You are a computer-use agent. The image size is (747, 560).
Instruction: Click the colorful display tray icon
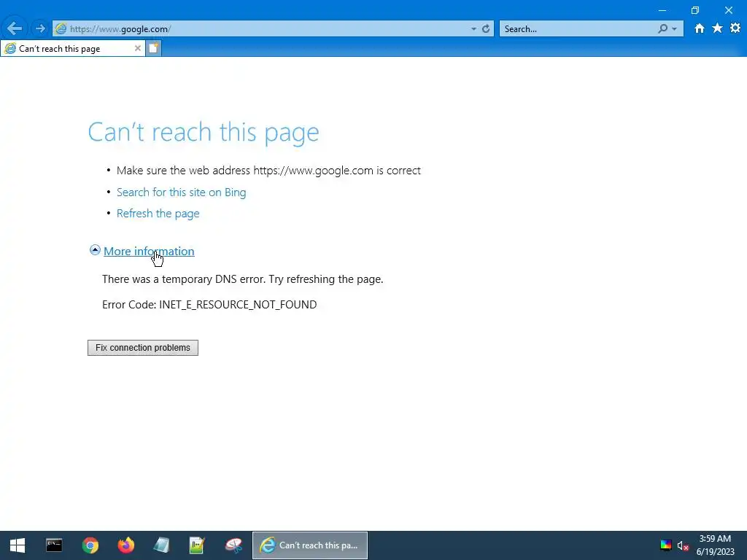pos(666,545)
